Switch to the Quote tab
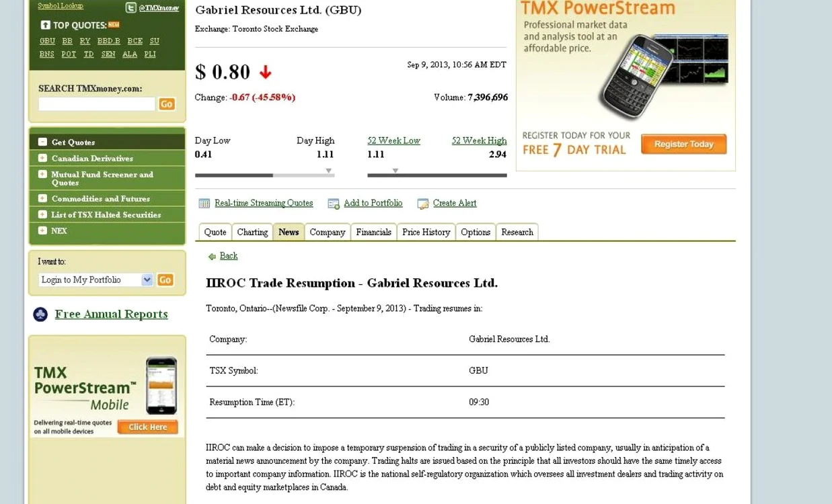 [215, 232]
